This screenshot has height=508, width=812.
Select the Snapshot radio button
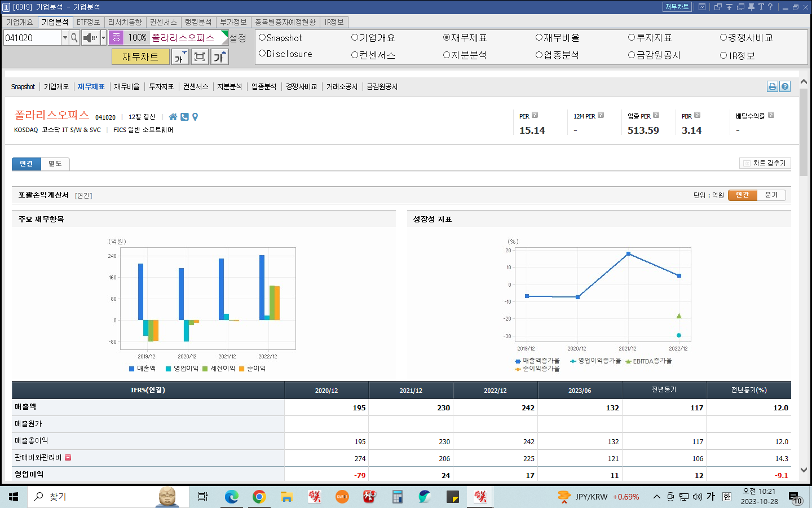(262, 38)
